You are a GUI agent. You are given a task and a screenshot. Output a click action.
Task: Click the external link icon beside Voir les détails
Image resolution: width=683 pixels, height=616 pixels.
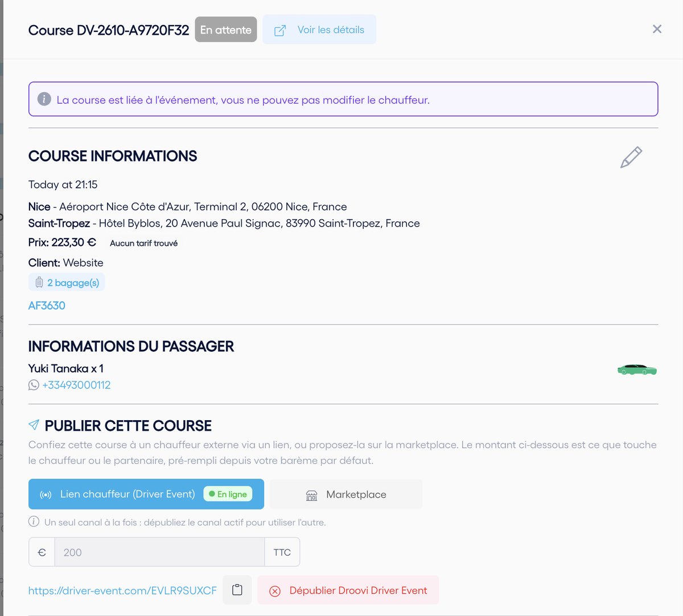[x=280, y=30]
